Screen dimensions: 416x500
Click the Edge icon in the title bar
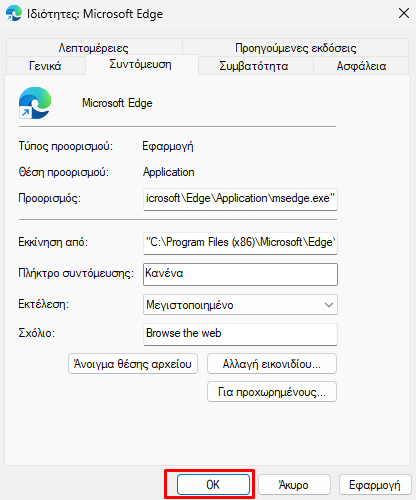click(x=14, y=14)
